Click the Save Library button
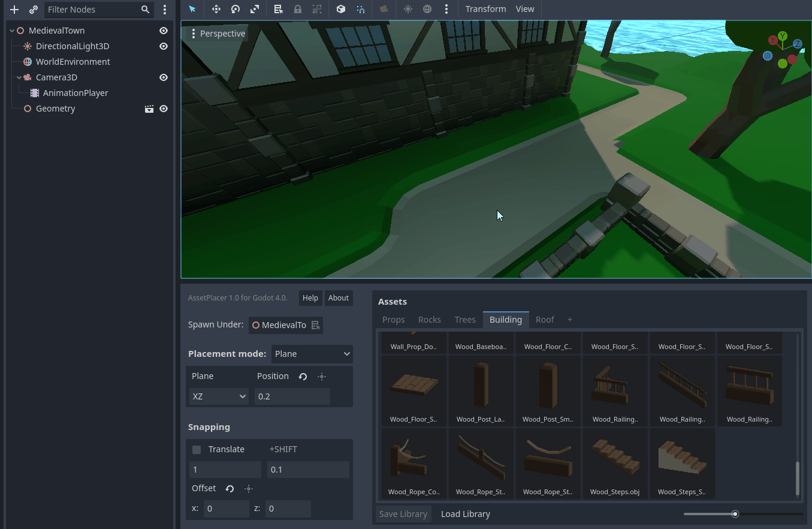 point(403,514)
